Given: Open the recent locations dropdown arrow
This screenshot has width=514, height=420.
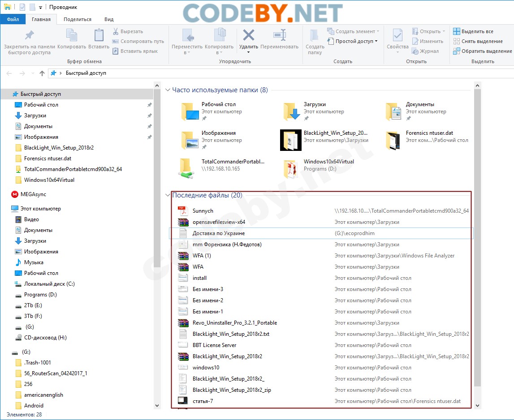Looking at the screenshot, I should (33, 73).
